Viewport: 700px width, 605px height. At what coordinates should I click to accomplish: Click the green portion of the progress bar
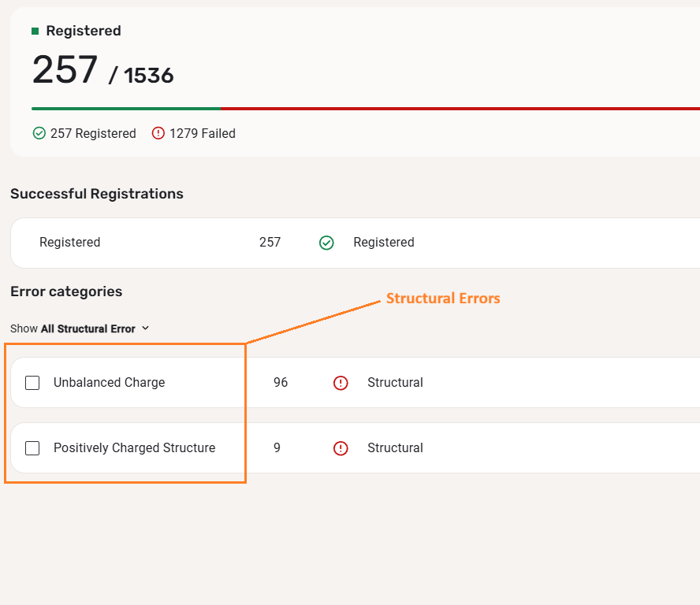click(126, 109)
